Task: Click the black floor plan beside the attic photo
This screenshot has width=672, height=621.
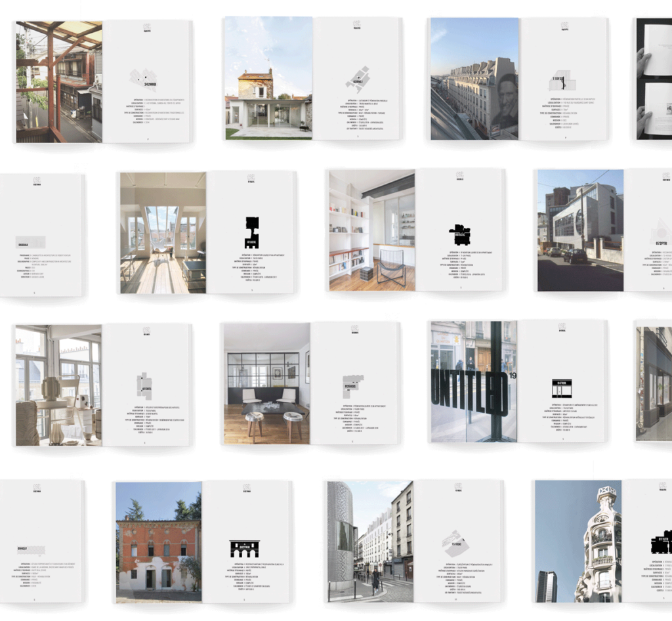Action: pyautogui.click(x=252, y=232)
